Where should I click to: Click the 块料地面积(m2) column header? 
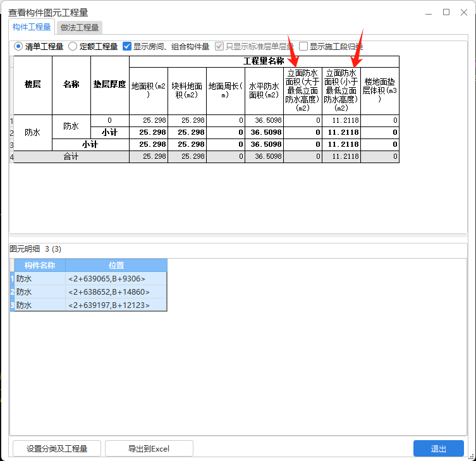point(187,91)
